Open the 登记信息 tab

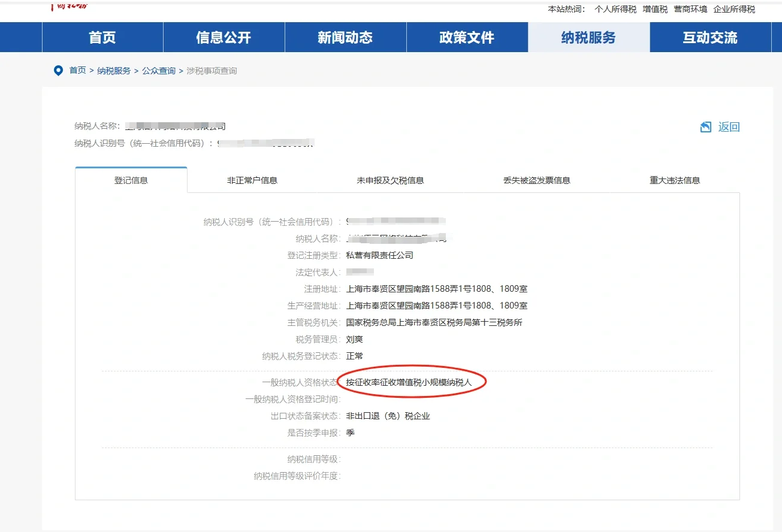(x=131, y=179)
